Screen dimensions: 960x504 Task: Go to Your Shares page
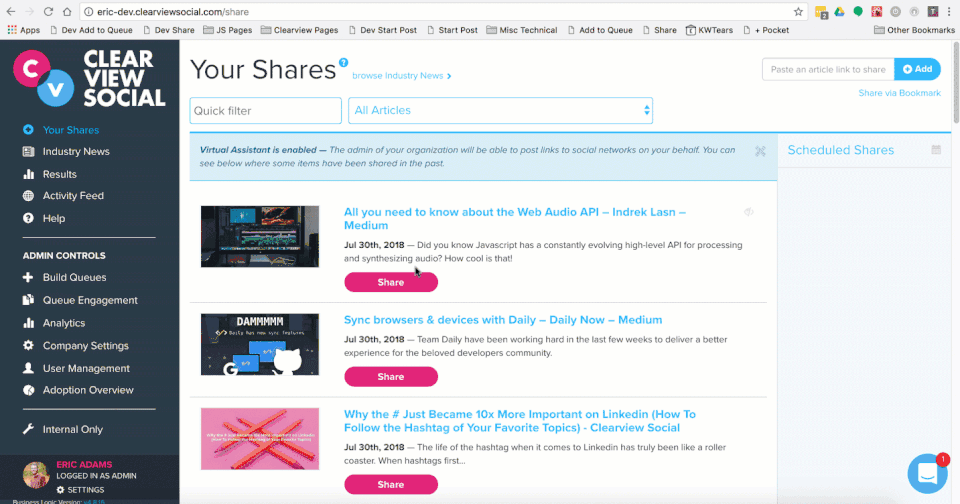(x=70, y=130)
